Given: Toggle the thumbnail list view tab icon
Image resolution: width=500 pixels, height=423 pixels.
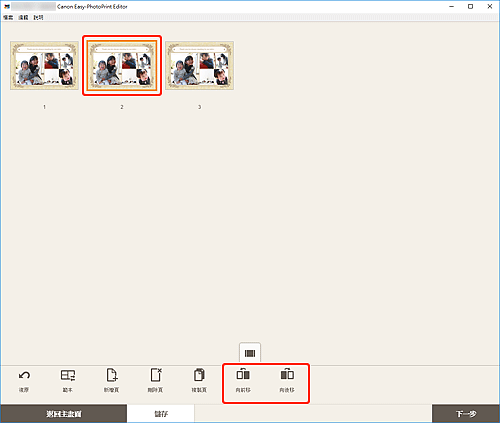Looking at the screenshot, I should 250,353.
